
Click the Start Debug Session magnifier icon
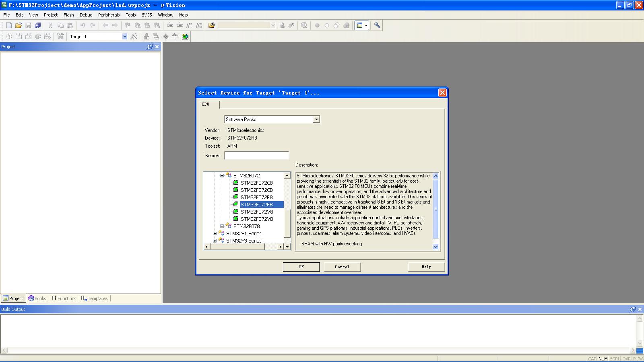[304, 25]
